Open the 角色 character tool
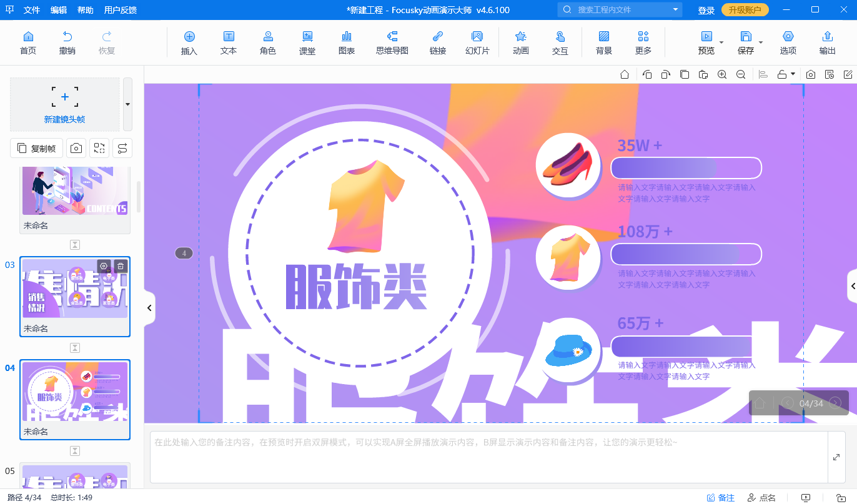This screenshot has height=504, width=857. coord(268,42)
